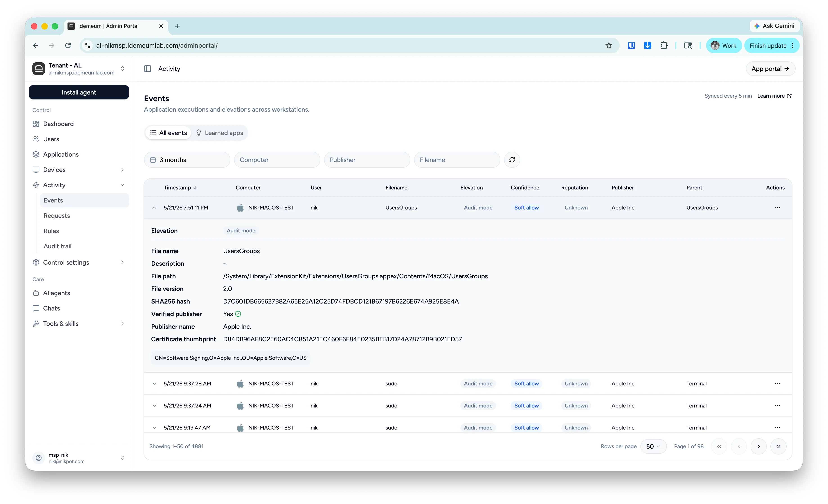The image size is (828, 504).
Task: Switch to the All events tab
Action: click(168, 133)
